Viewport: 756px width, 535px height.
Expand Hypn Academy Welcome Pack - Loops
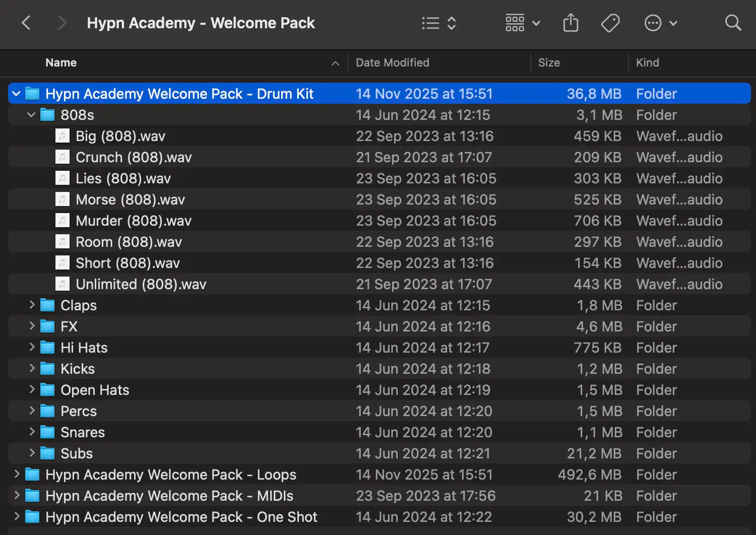16,474
